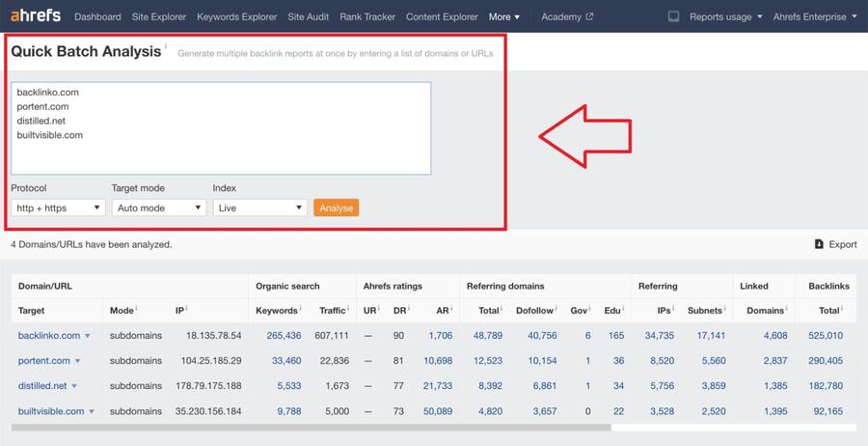Click IP address 18.135.78.54
The image size is (868, 446).
[x=214, y=335]
